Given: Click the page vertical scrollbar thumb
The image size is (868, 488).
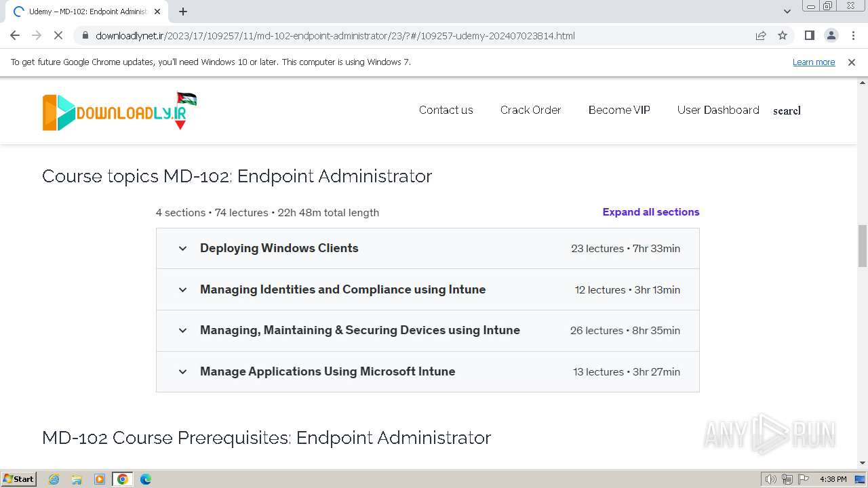Looking at the screenshot, I should pyautogui.click(x=863, y=246).
